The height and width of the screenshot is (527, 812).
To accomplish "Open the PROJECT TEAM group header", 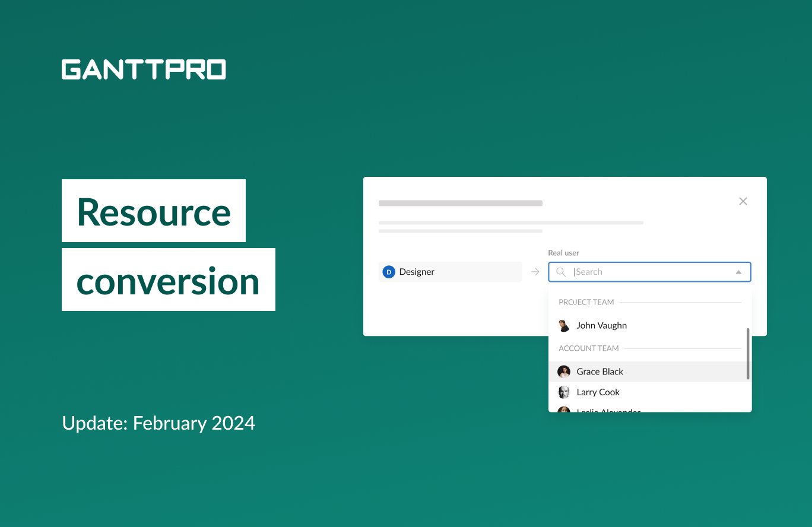I will (586, 302).
